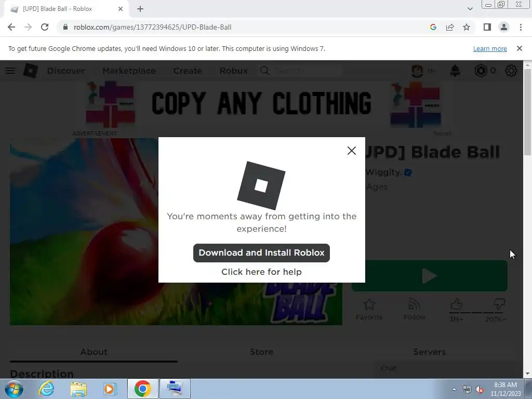This screenshot has height=399, width=532.
Task: Close the Blade Ball tab
Action: pos(121,9)
